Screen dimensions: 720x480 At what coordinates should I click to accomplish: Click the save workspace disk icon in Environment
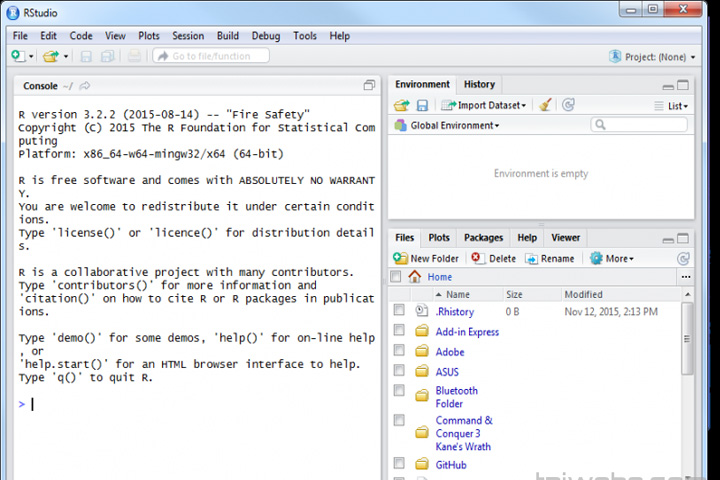[422, 106]
